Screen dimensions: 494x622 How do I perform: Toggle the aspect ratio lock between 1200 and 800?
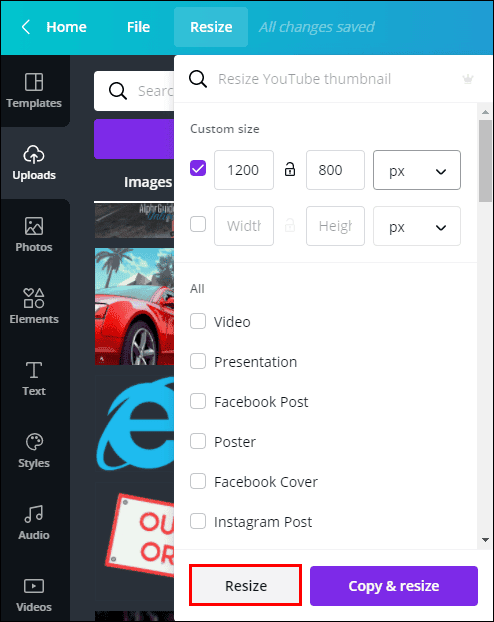(x=290, y=169)
